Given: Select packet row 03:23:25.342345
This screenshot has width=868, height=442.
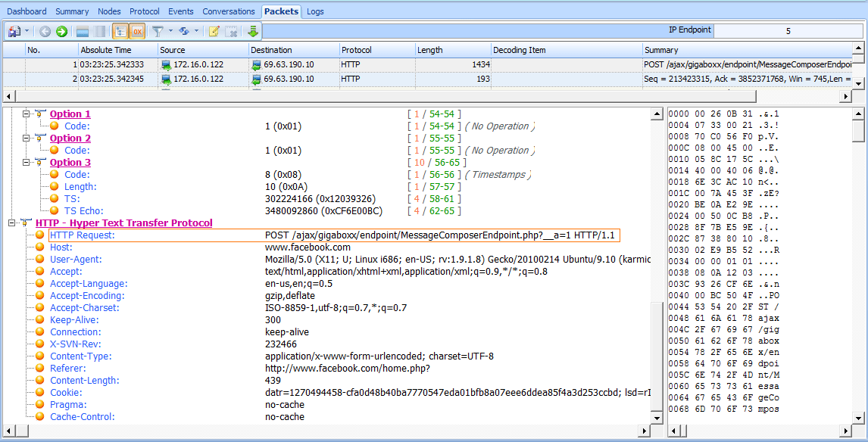Looking at the screenshot, I should tap(427, 79).
